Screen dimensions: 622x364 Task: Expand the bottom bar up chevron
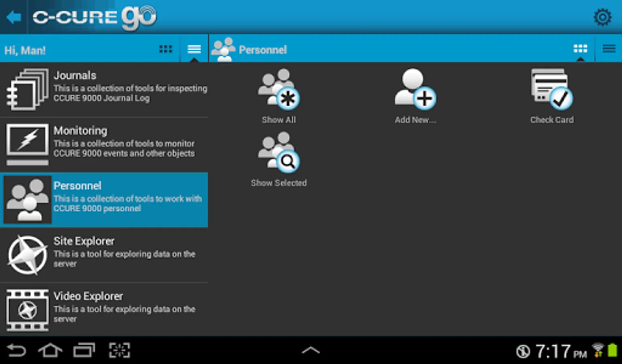311,350
